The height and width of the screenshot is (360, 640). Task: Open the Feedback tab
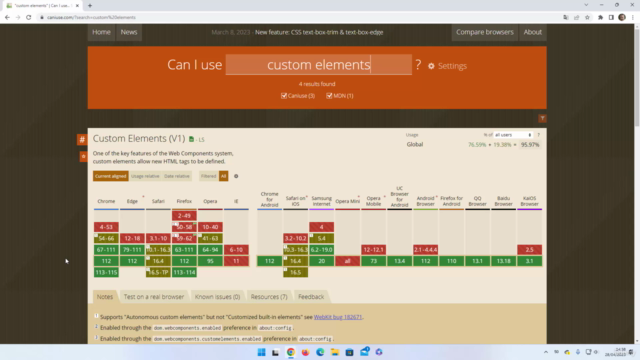pyautogui.click(x=311, y=297)
